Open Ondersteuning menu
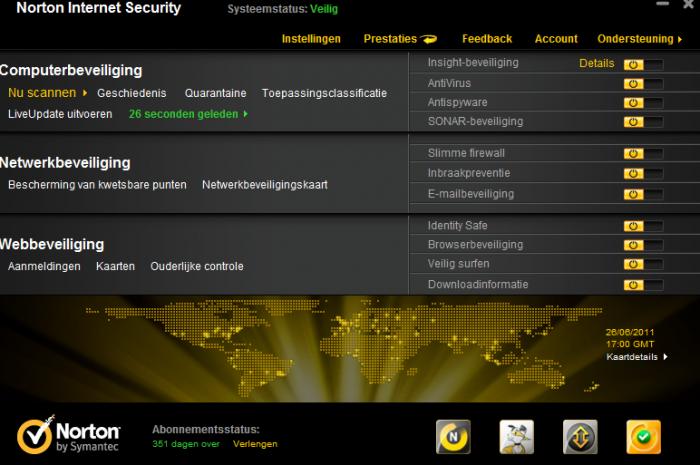700x465 pixels. pyautogui.click(x=635, y=39)
